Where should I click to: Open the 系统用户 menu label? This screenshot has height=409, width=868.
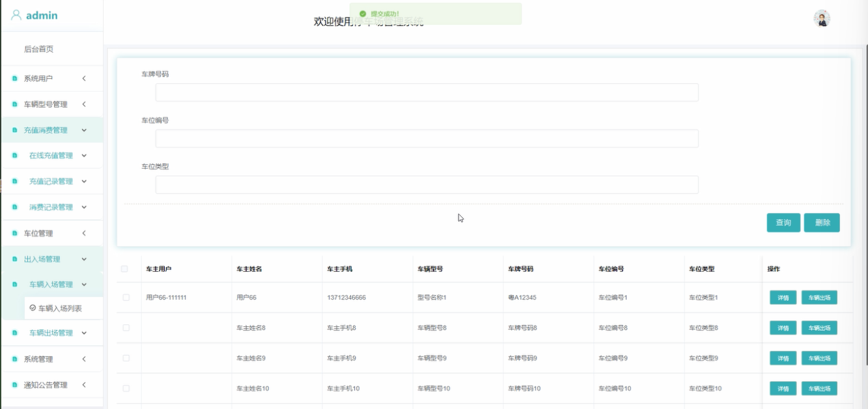coord(38,79)
